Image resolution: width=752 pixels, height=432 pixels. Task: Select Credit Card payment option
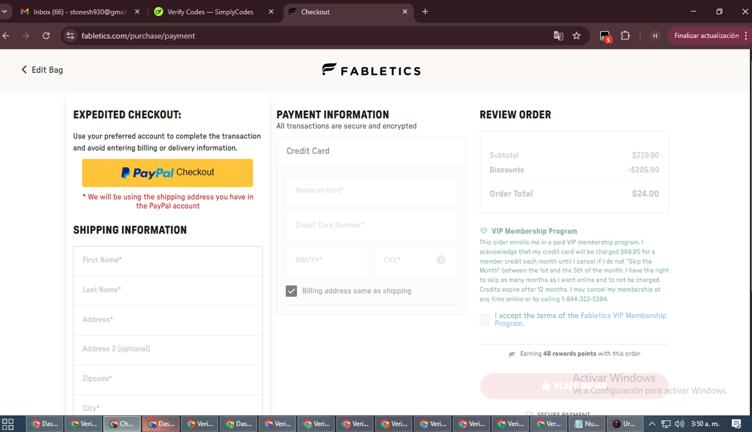point(371,151)
